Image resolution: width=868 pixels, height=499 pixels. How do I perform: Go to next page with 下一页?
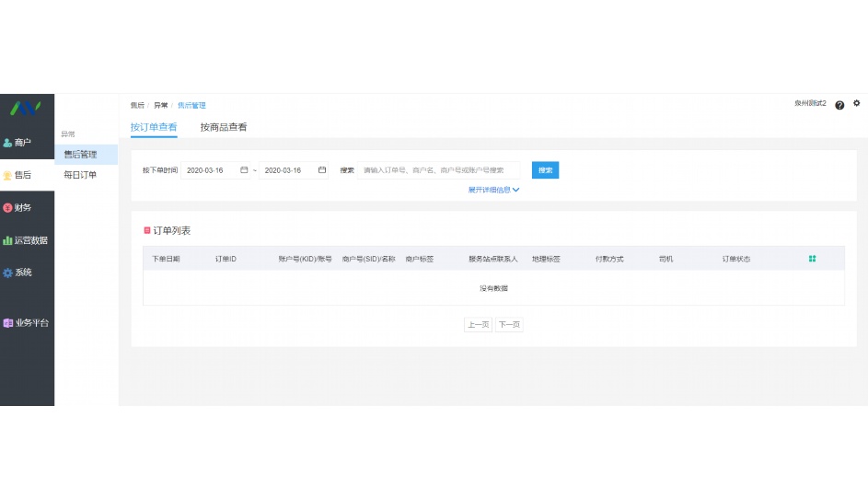(509, 325)
